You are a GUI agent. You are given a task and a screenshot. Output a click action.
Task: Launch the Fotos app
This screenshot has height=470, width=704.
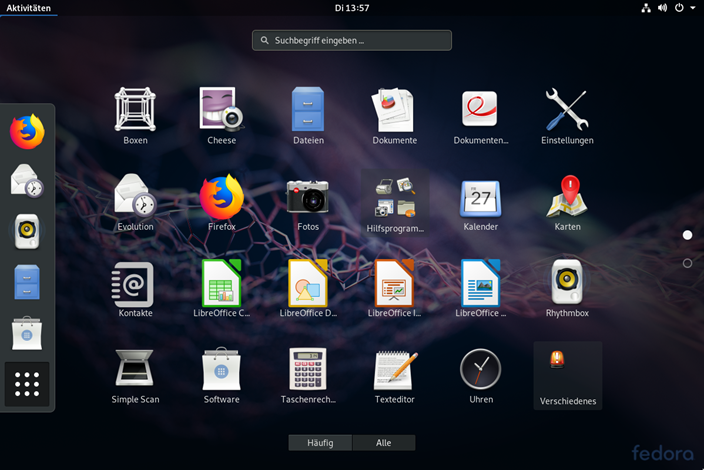click(308, 202)
